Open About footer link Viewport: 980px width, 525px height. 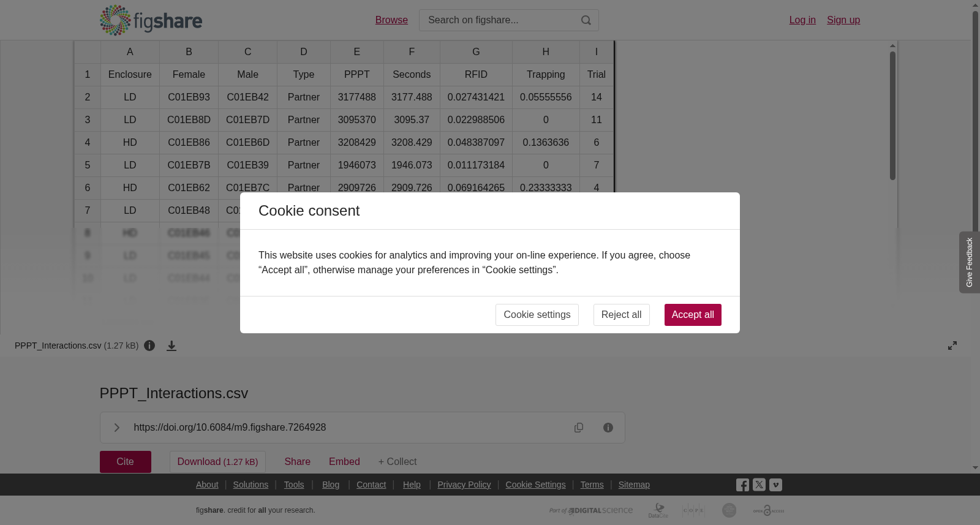pos(207,485)
